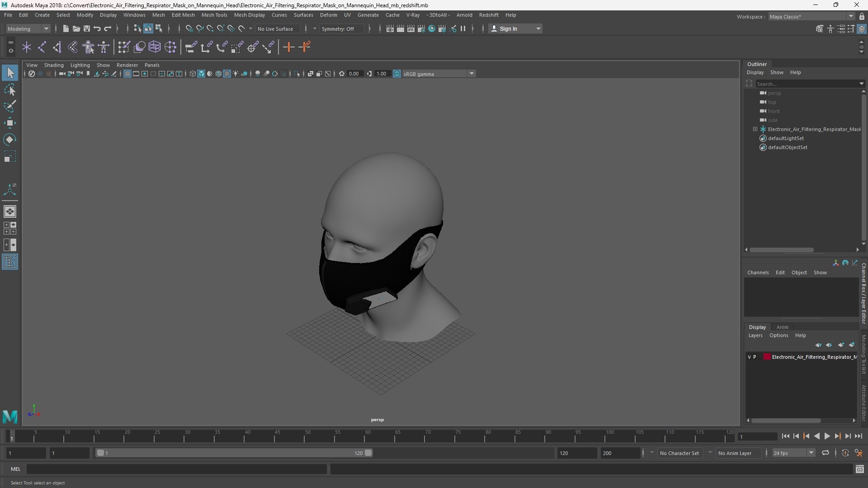Play the animation forward

pos(827,436)
